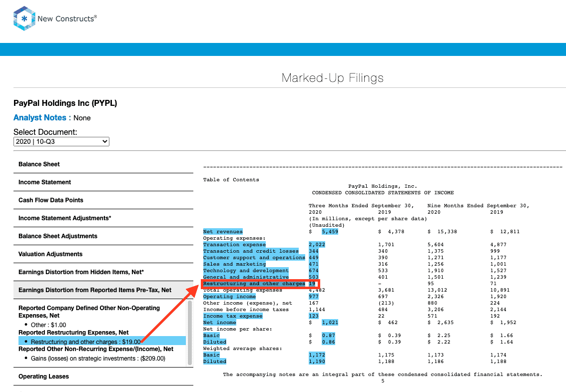This screenshot has width=566, height=392.
Task: Expand Income Statement Adjustments section
Action: pos(103,218)
